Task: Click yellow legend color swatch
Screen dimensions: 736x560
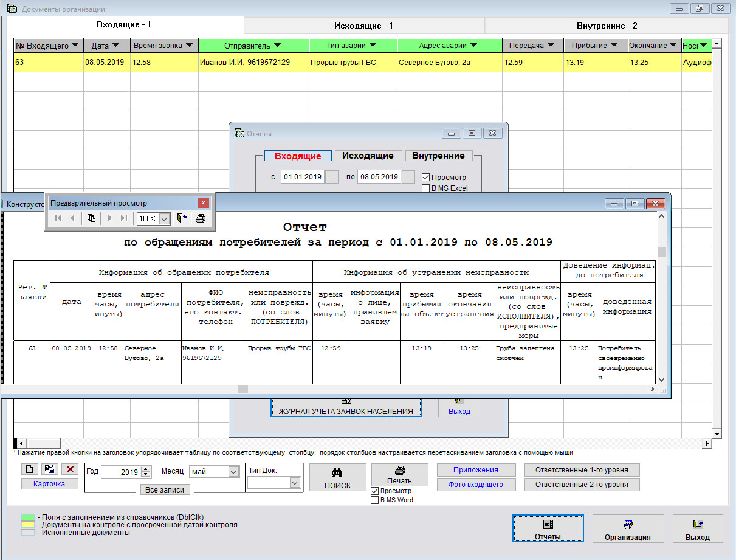Action: point(29,525)
